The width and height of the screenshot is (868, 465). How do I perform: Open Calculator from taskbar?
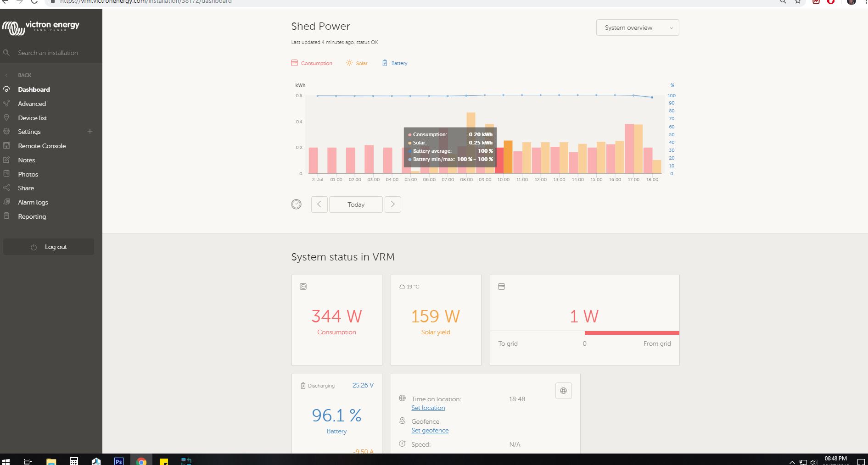tap(73, 461)
